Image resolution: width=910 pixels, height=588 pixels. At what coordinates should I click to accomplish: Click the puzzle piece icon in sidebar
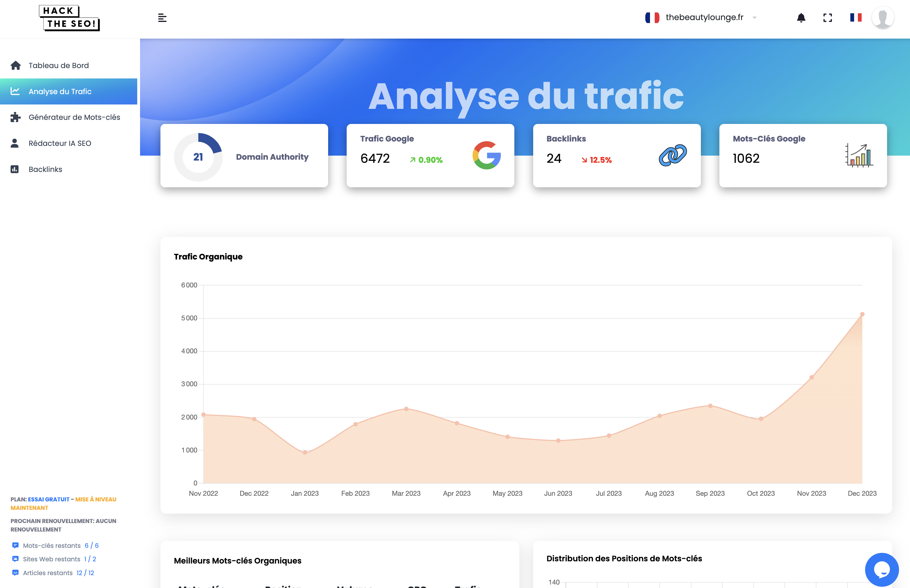click(15, 117)
